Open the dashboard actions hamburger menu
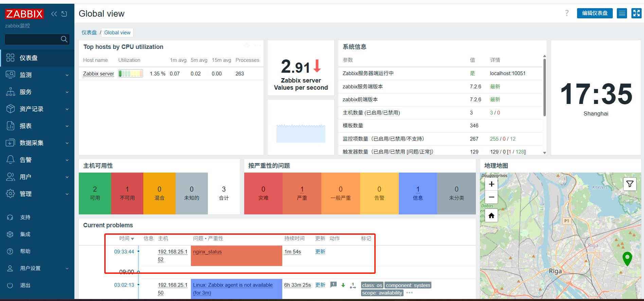The width and height of the screenshot is (644, 301). (622, 13)
